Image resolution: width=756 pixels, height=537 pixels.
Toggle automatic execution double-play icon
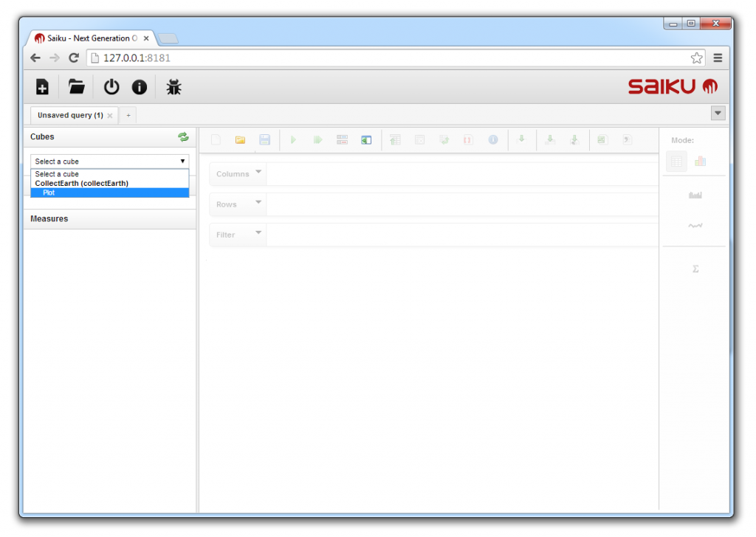(x=317, y=139)
